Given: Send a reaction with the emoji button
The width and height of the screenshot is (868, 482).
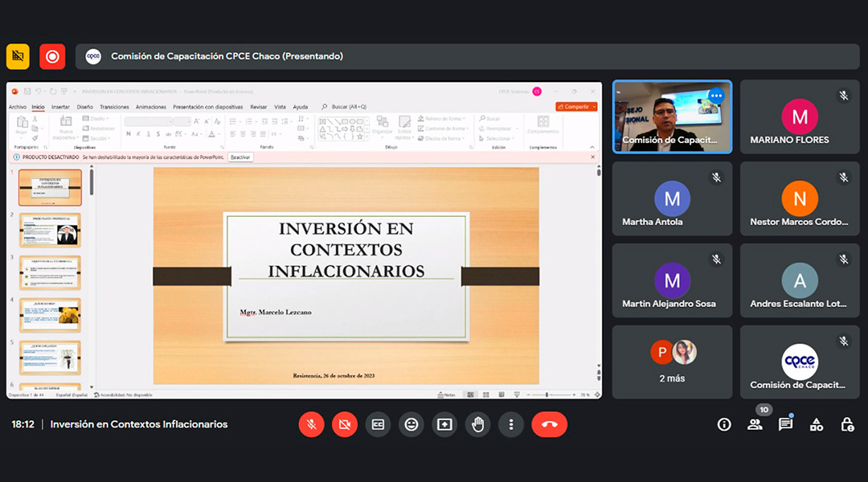Looking at the screenshot, I should click(x=411, y=424).
